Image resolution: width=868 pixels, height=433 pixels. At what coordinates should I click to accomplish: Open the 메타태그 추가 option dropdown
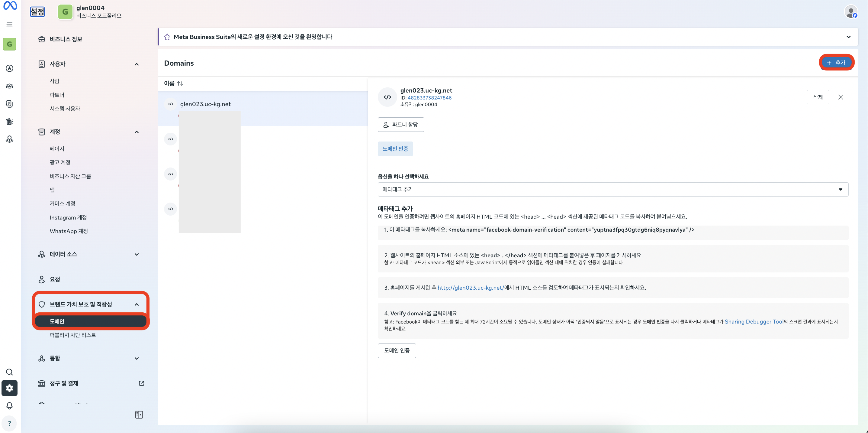612,190
